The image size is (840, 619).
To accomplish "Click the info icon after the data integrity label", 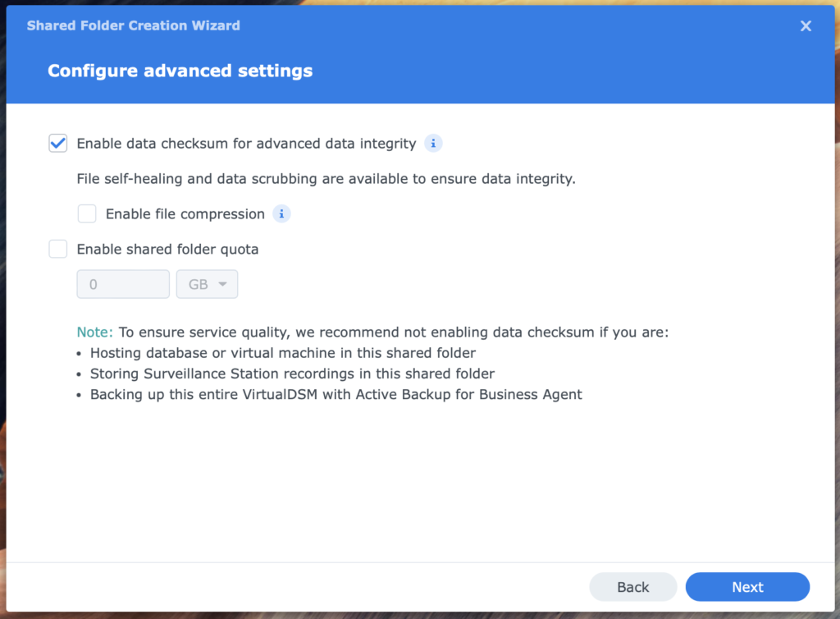I will (433, 143).
